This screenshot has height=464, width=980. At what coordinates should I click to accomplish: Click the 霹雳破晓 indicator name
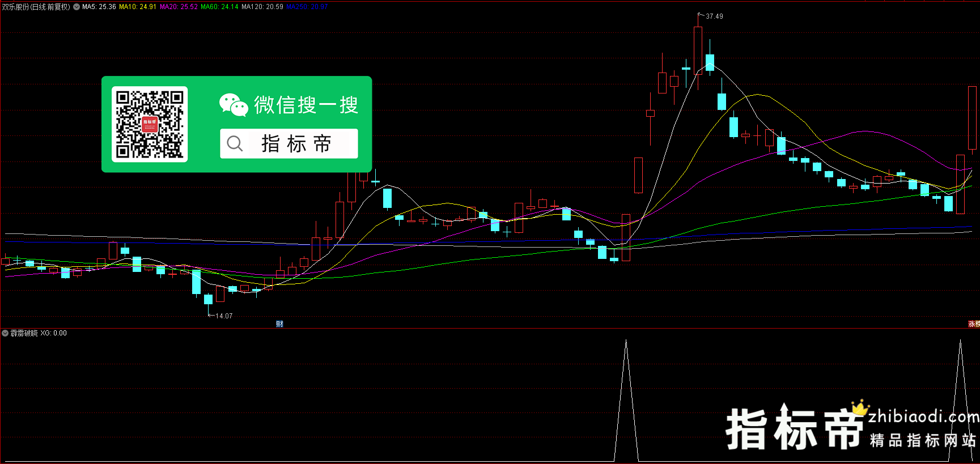coord(24,333)
